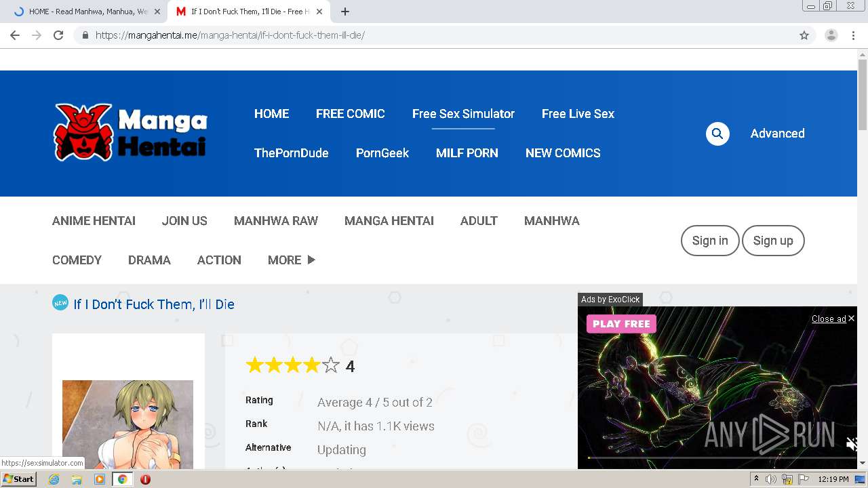The width and height of the screenshot is (868, 488).
Task: Open NEW COMICS in the header menu
Action: pyautogui.click(x=563, y=153)
